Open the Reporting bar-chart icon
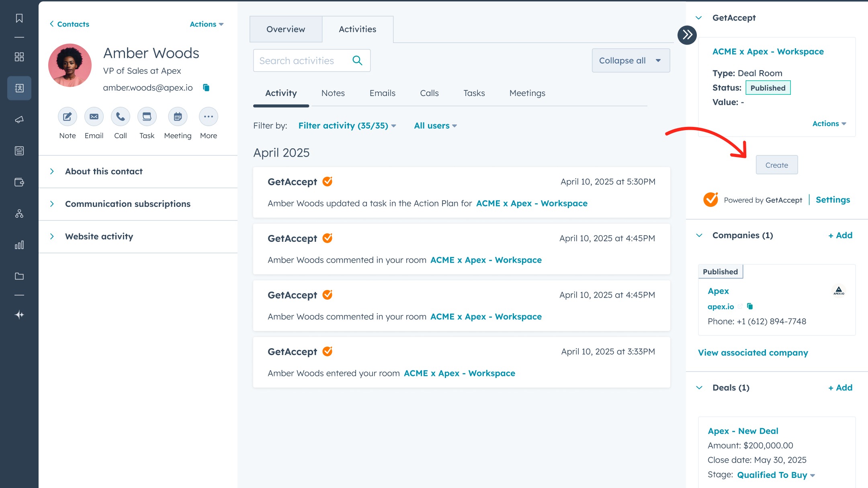Viewport: 868px width, 488px height. pos(19,245)
